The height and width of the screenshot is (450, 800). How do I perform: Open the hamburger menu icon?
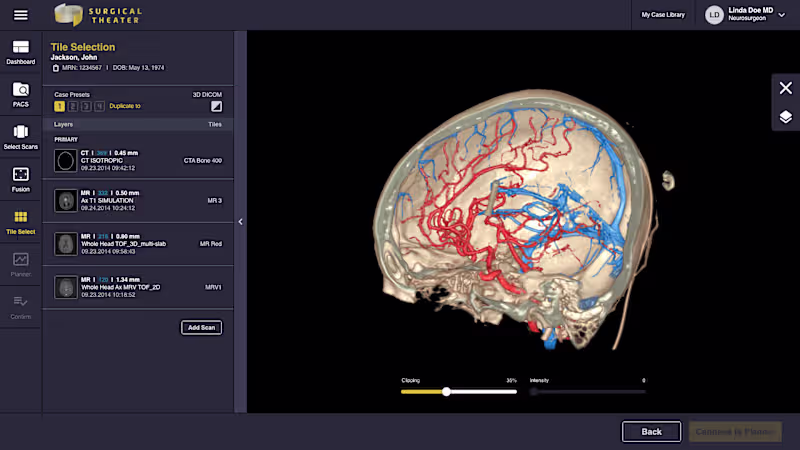coord(20,15)
